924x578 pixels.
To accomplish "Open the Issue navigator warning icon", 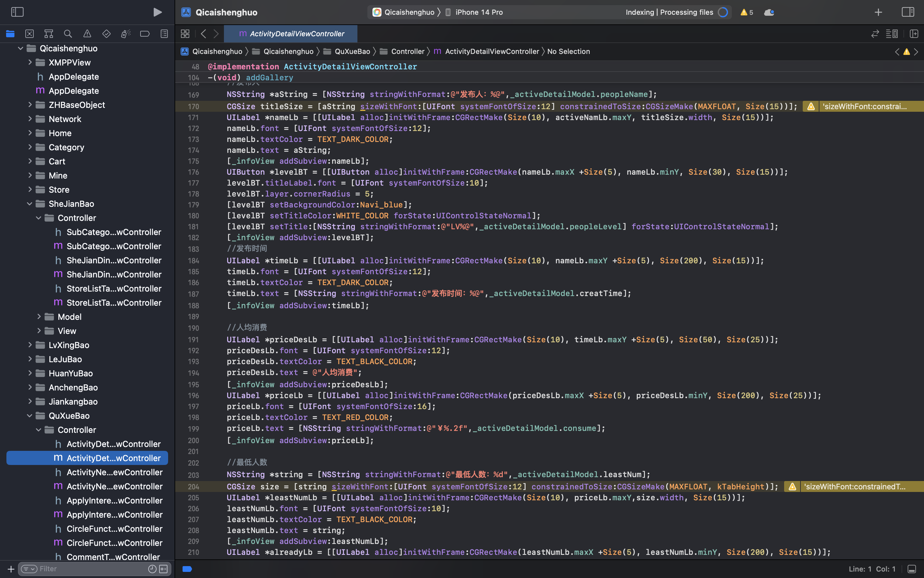I will click(x=87, y=34).
